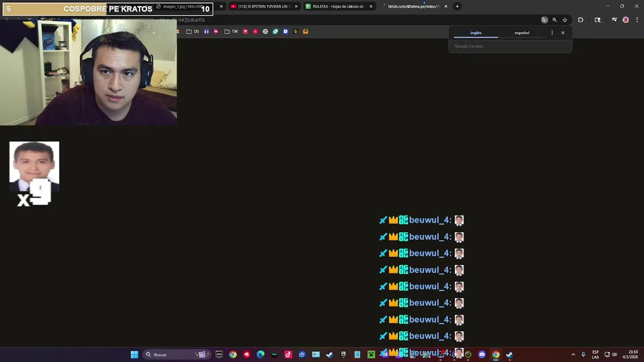Image resolution: width=644 pixels, height=362 pixels.
Task: Click the Google Translate icon in address bar
Action: coord(544,20)
